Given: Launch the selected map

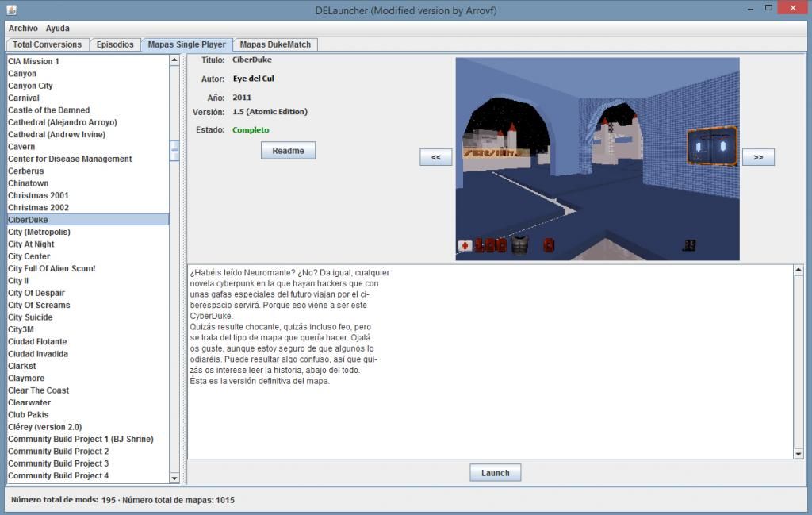Looking at the screenshot, I should pos(496,472).
